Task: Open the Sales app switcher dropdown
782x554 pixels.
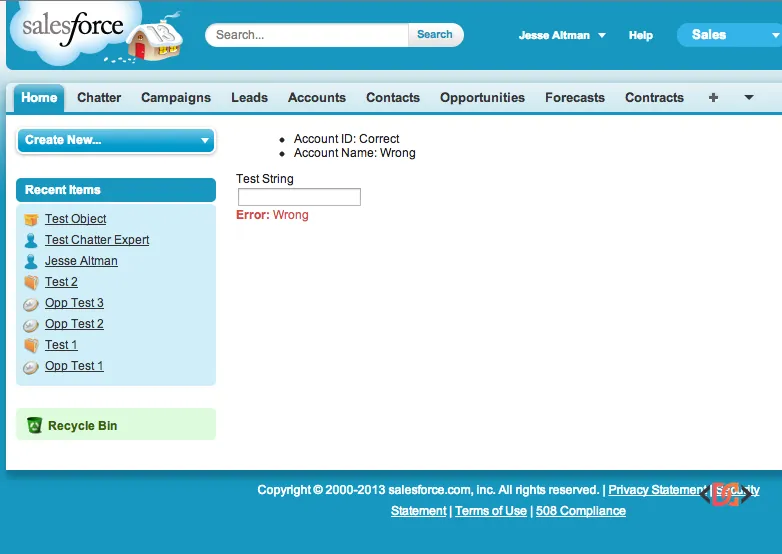Action: click(727, 35)
